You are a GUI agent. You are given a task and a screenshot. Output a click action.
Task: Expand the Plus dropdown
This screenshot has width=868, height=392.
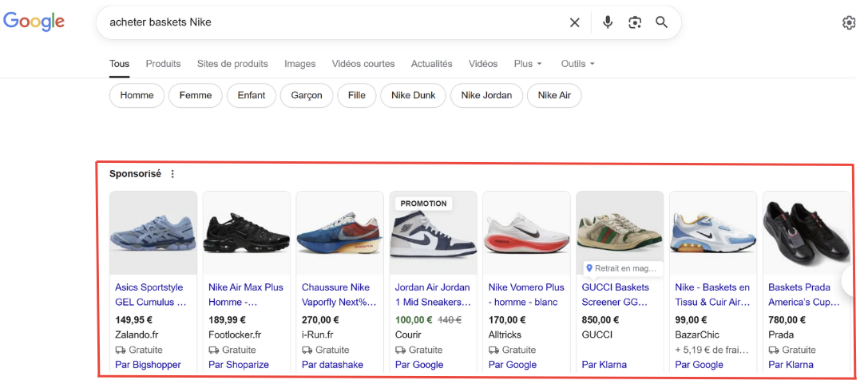(528, 64)
